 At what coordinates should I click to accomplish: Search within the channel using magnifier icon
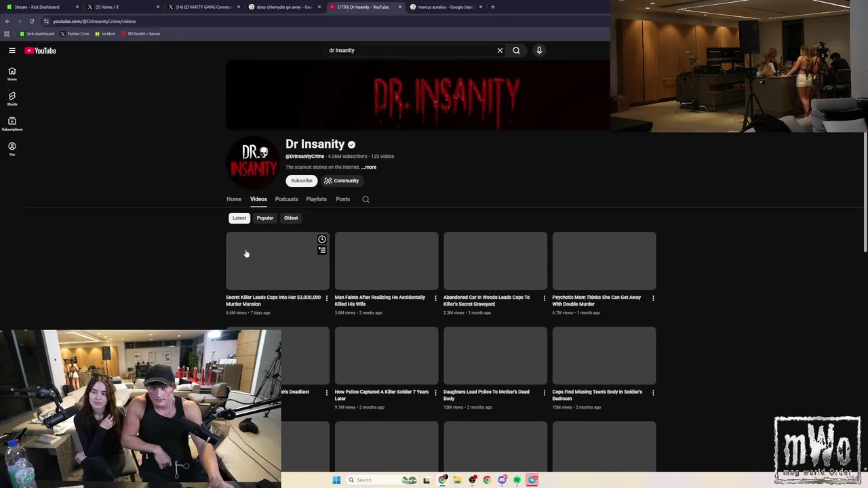[x=366, y=199]
